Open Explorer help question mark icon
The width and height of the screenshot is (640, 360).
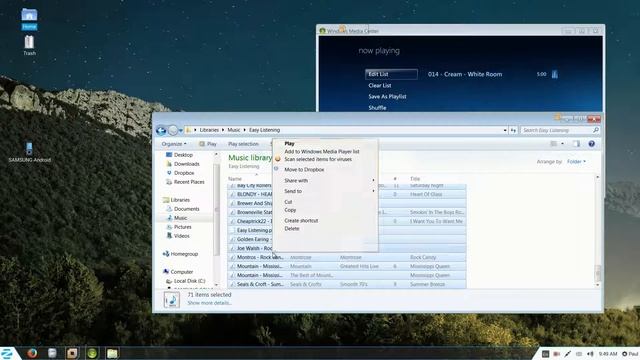pos(591,144)
